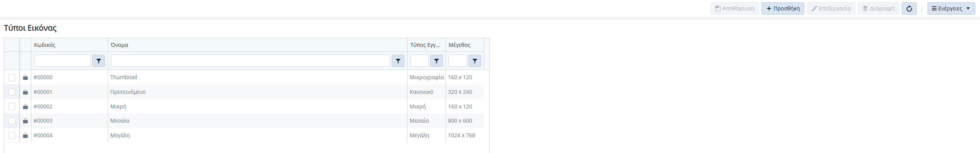
Task: Focus the Όνομα filter input
Action: [250, 61]
